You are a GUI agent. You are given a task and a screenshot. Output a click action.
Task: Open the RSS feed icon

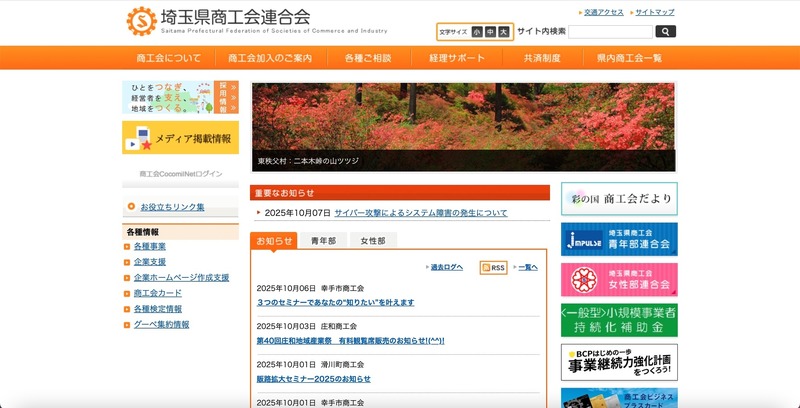(x=493, y=268)
